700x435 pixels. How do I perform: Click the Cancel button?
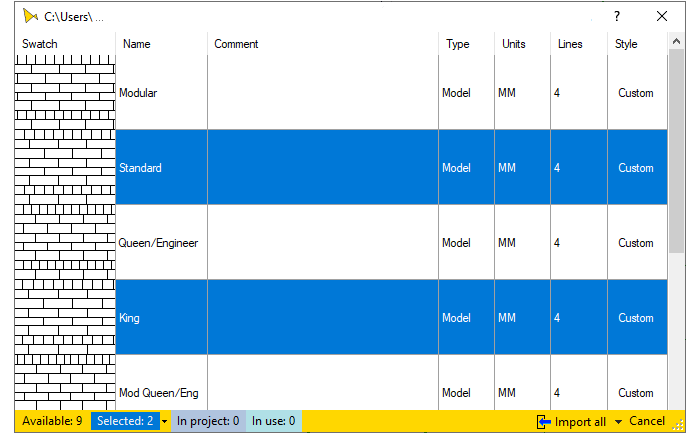coord(647,421)
